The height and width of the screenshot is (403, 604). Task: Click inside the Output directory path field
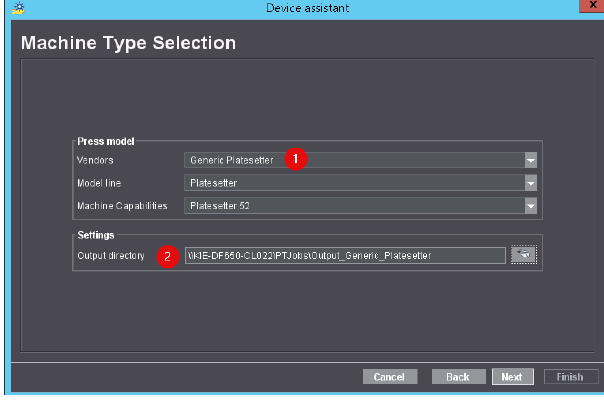(345, 256)
